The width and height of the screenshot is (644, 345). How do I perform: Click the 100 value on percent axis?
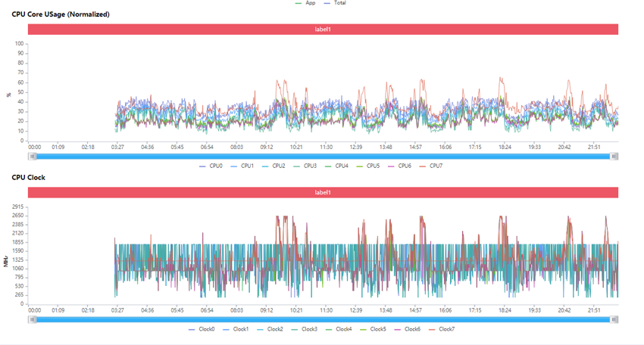point(19,43)
